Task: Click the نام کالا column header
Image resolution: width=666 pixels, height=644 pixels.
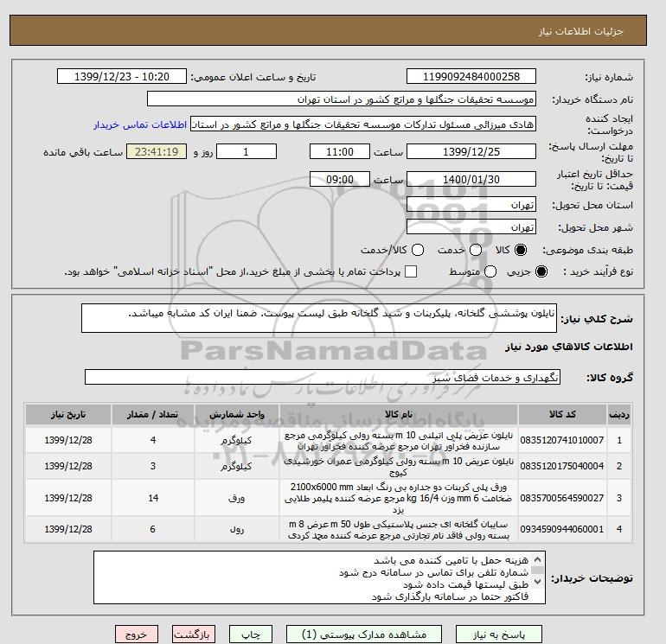Action: point(399,414)
